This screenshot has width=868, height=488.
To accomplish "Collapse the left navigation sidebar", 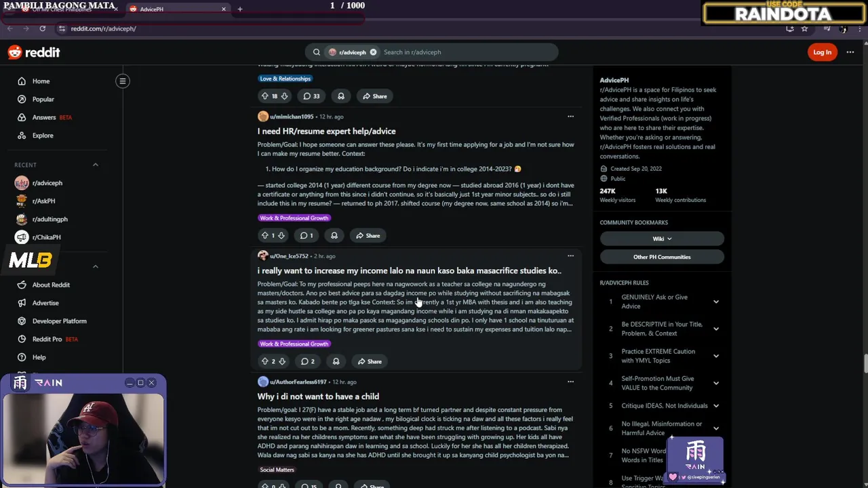I will 123,81.
